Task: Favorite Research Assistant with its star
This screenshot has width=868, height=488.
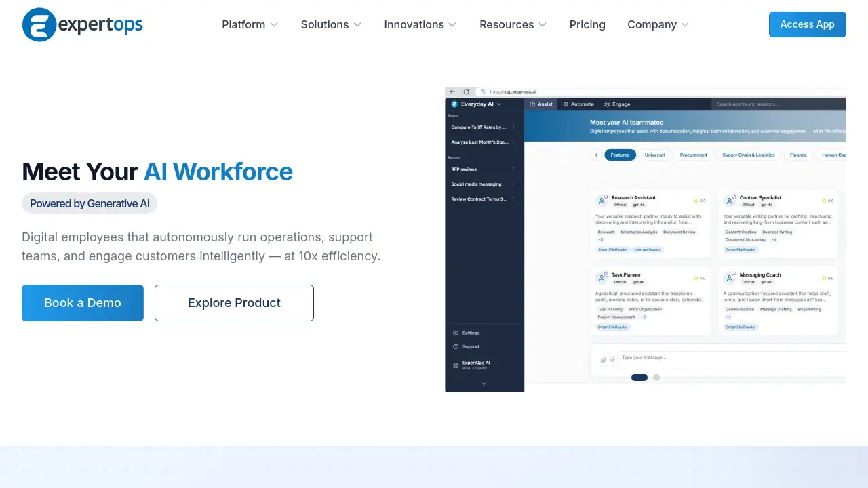Action: (x=696, y=201)
